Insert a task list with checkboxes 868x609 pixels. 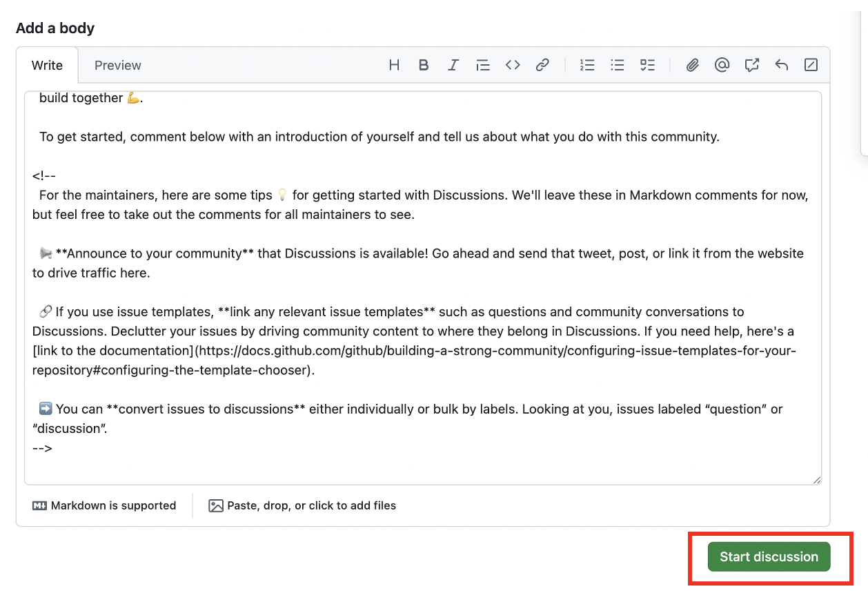coord(647,65)
